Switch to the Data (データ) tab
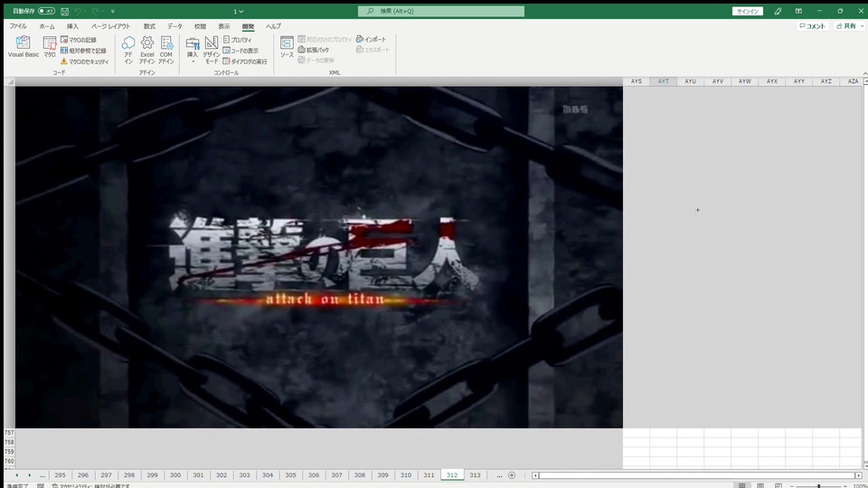Screen dimensions: 868x488 (x=175, y=26)
